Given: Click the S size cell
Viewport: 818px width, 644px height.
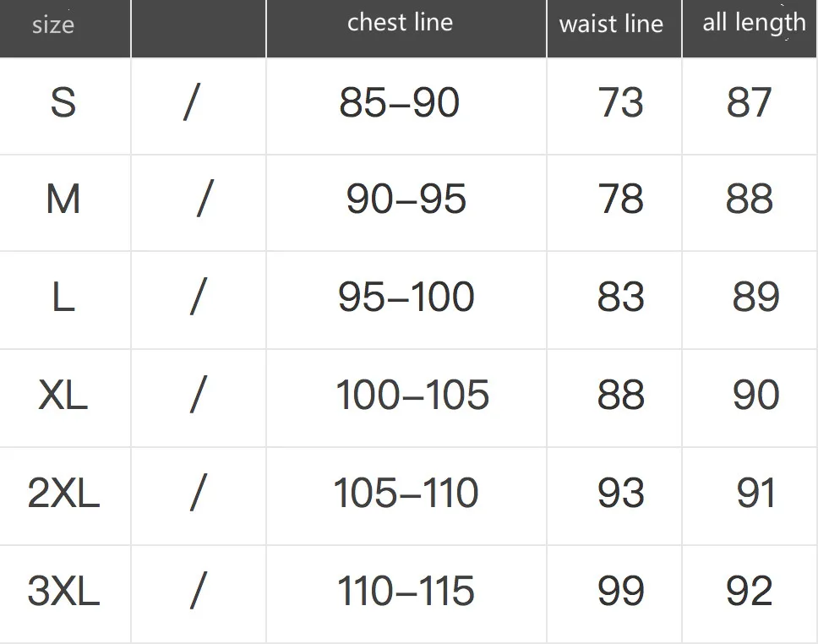Looking at the screenshot, I should point(63,103).
